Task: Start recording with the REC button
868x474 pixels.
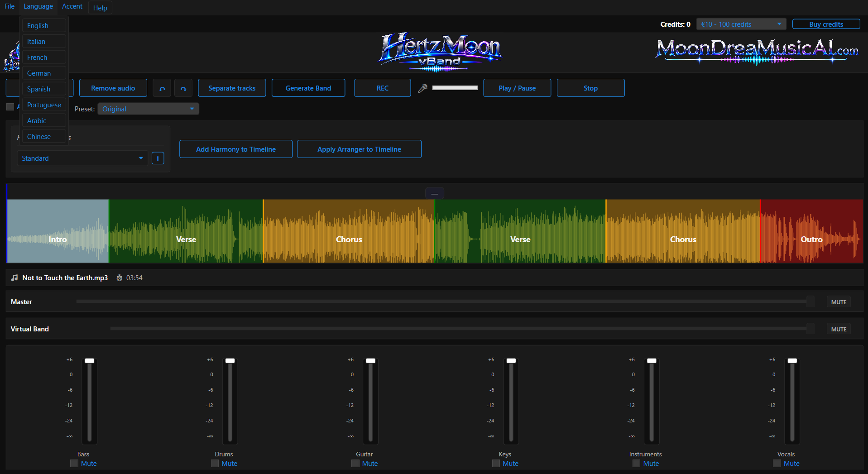Action: [383, 88]
